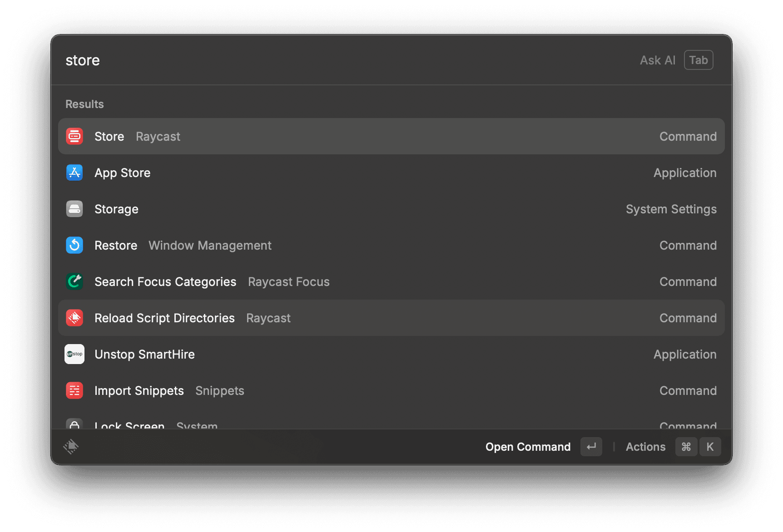Select "Reload Script Directories" result
783x532 pixels.
click(x=391, y=318)
